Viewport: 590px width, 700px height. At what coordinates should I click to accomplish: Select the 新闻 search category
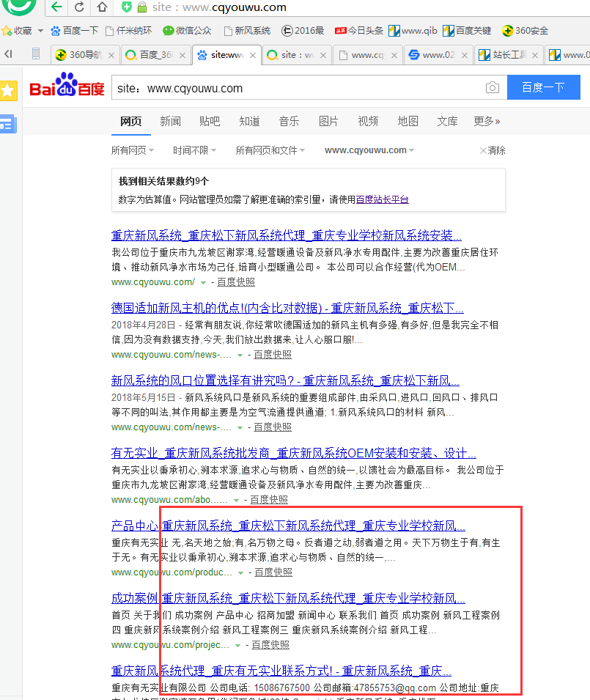tap(170, 121)
